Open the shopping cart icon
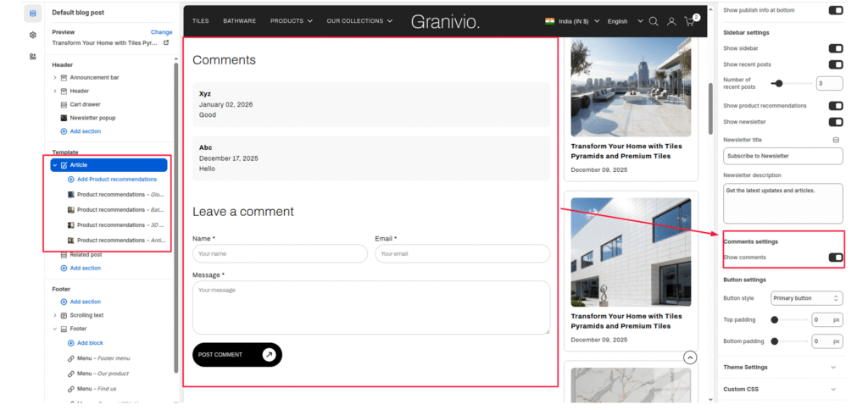Screen dimensions: 868x410 pyautogui.click(x=690, y=21)
